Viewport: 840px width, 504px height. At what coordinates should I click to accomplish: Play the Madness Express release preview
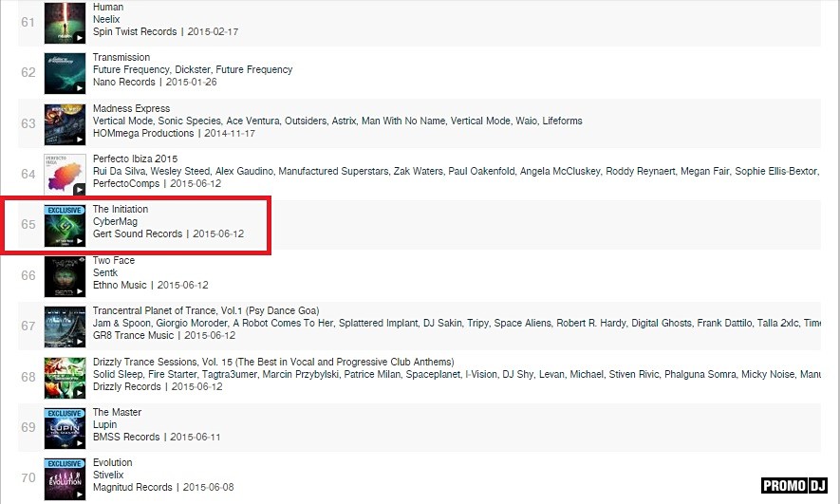(80, 140)
